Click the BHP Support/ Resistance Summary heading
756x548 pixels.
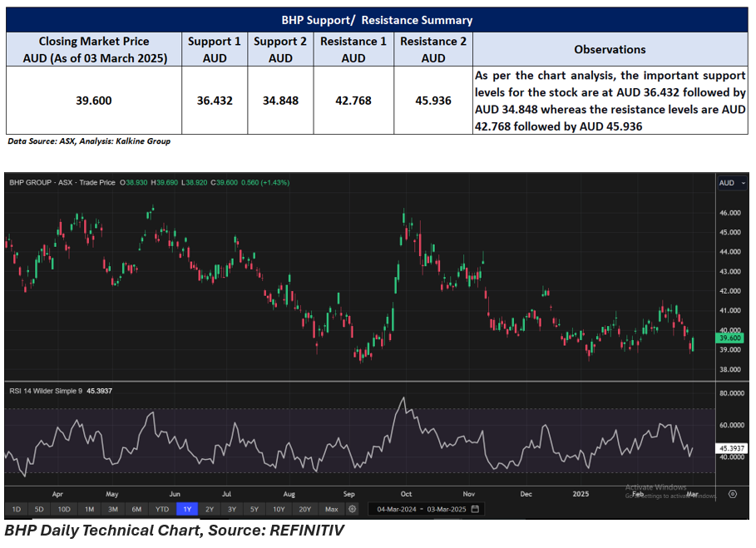pyautogui.click(x=377, y=20)
